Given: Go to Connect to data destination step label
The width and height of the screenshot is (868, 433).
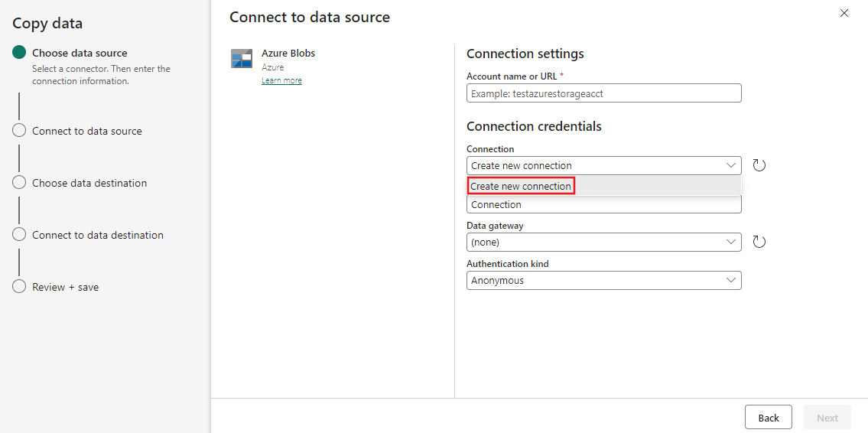Looking at the screenshot, I should 98,236.
